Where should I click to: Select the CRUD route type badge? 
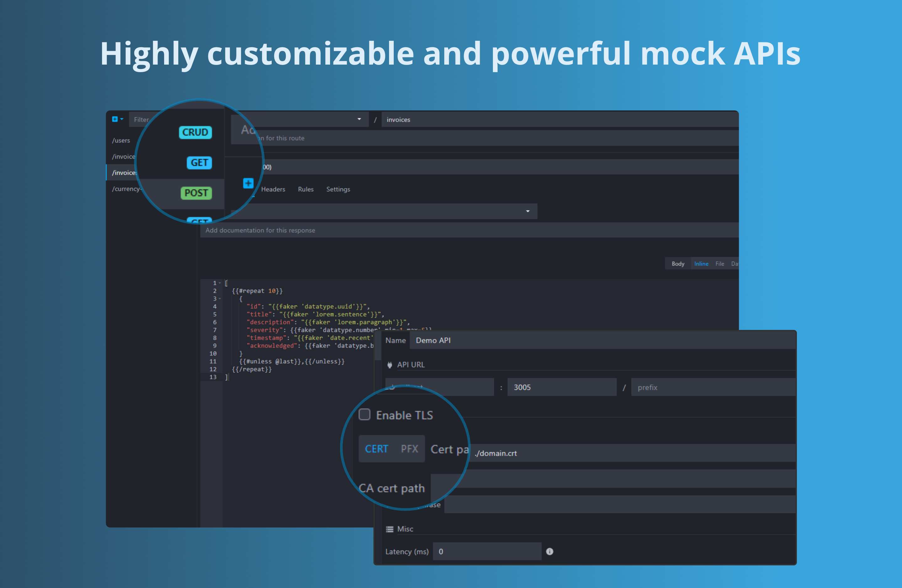[x=195, y=132]
